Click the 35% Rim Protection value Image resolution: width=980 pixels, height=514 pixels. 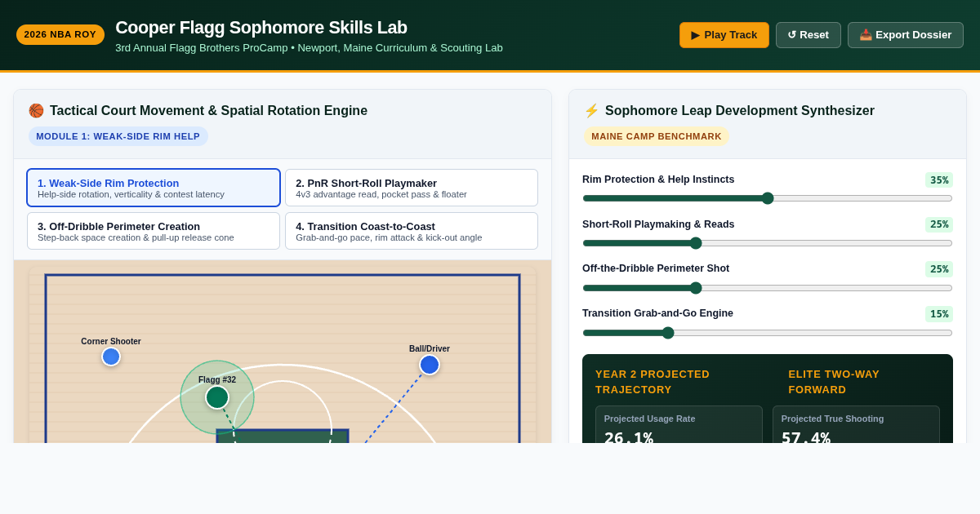939,180
